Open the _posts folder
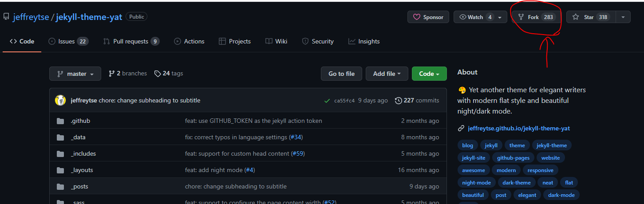This screenshot has height=204, width=644. (79, 186)
